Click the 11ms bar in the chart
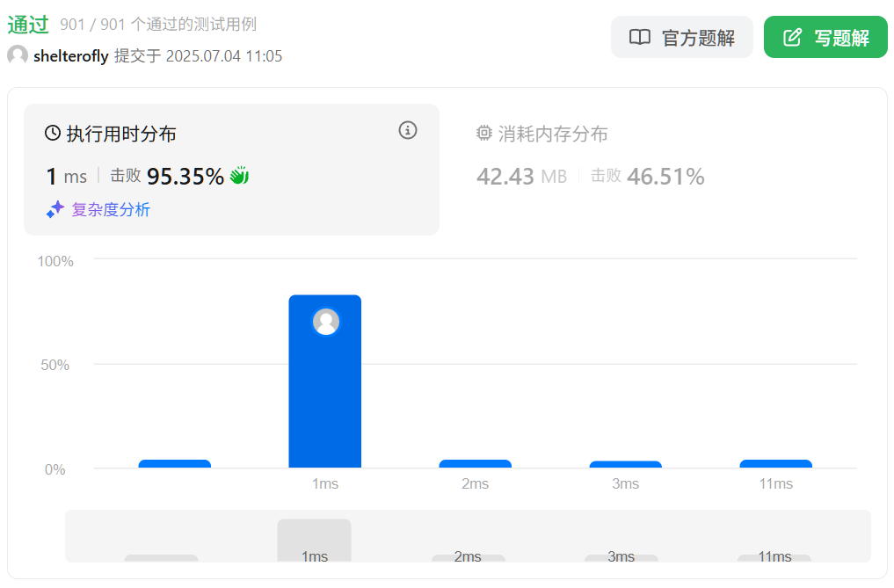 click(x=775, y=464)
